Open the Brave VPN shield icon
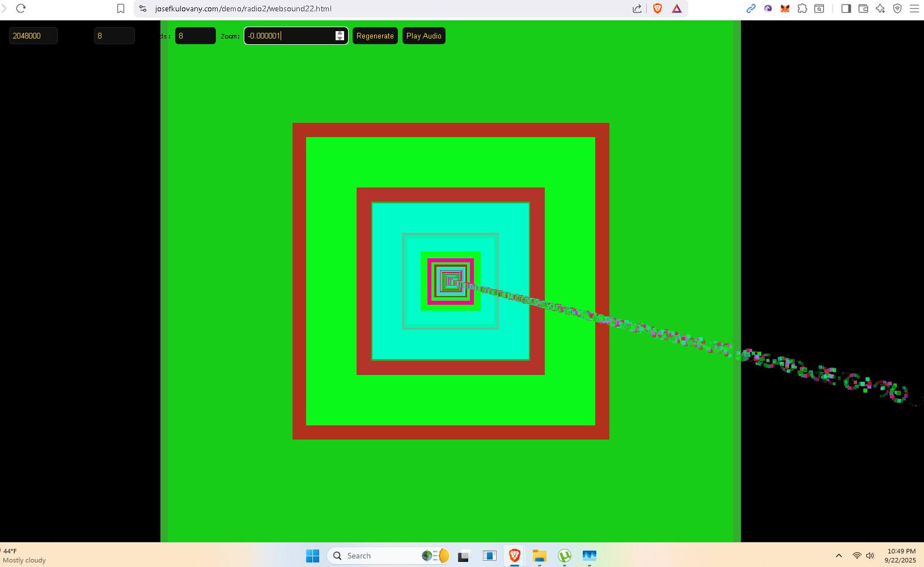 pos(897,8)
